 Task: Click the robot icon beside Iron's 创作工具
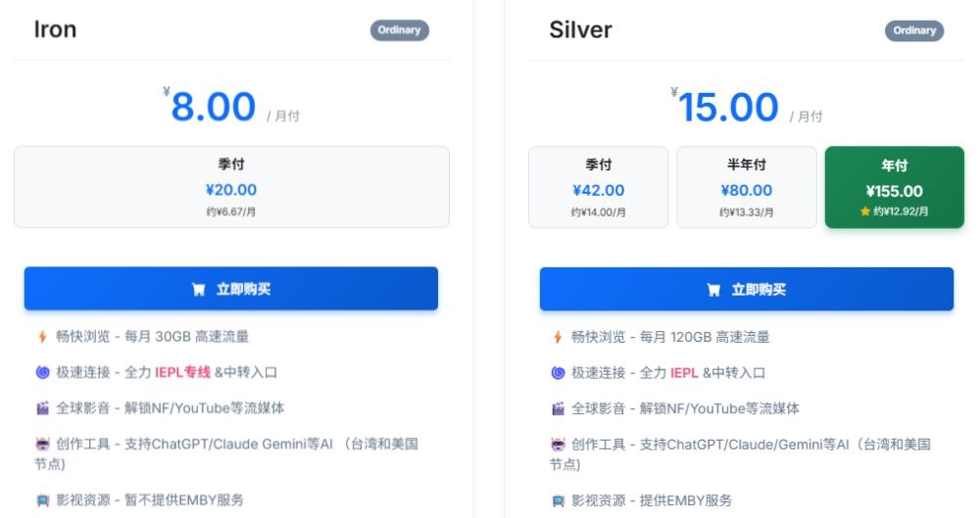coord(42,444)
